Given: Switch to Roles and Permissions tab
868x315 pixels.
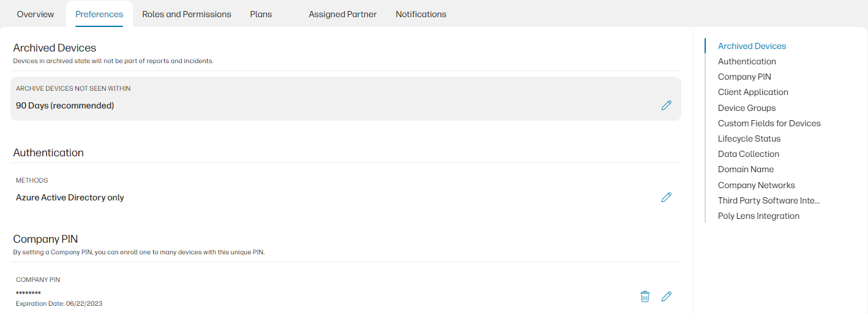Looking at the screenshot, I should 187,14.
